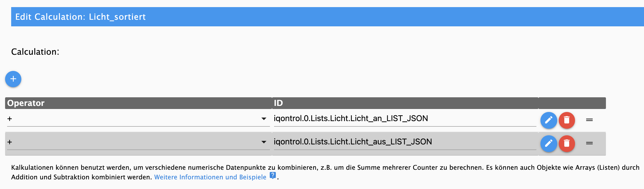
Task: Focus the iqontrol.0.Lists.Licht.Licht_aus_LIST_JSON ID field
Action: (x=405, y=142)
